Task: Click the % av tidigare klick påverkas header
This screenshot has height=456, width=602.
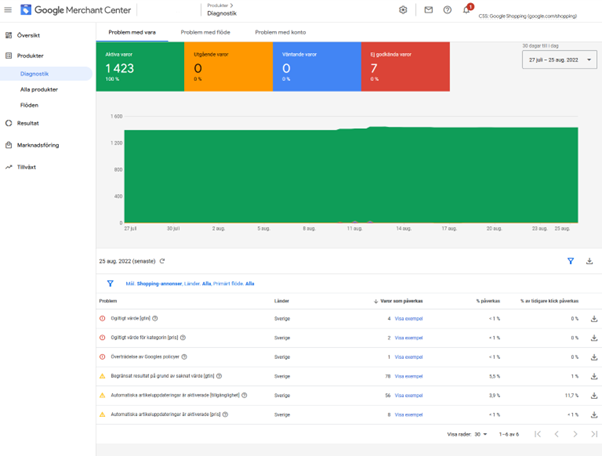Action: coord(549,301)
